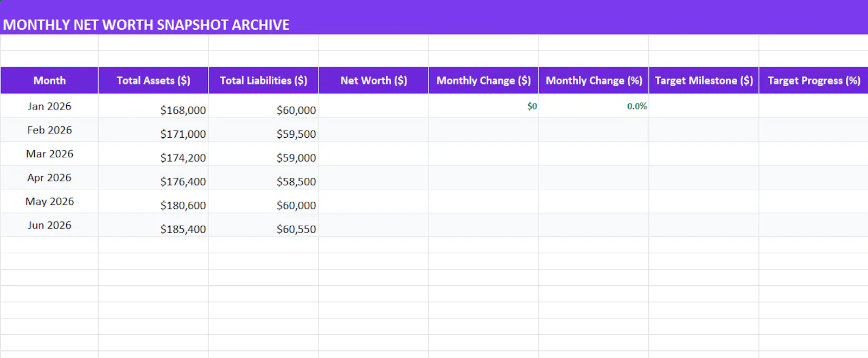Viewport: 868px width, 358px height.
Task: Select the 'Monthly Change ($)' header cell
Action: point(484,80)
